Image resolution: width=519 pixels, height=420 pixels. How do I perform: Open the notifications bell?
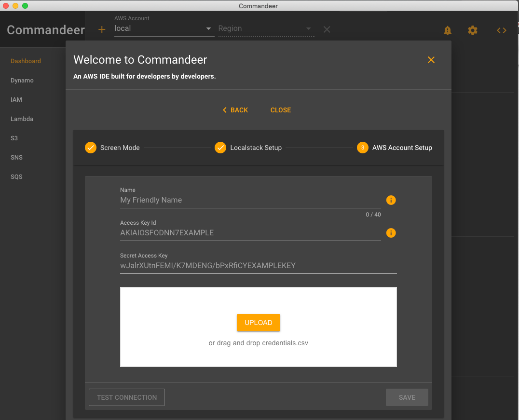448,30
